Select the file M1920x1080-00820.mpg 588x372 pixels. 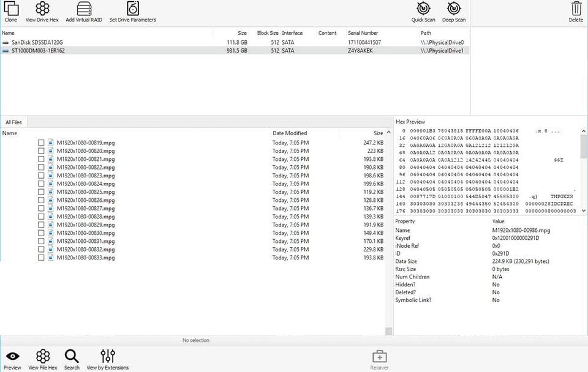(86, 151)
